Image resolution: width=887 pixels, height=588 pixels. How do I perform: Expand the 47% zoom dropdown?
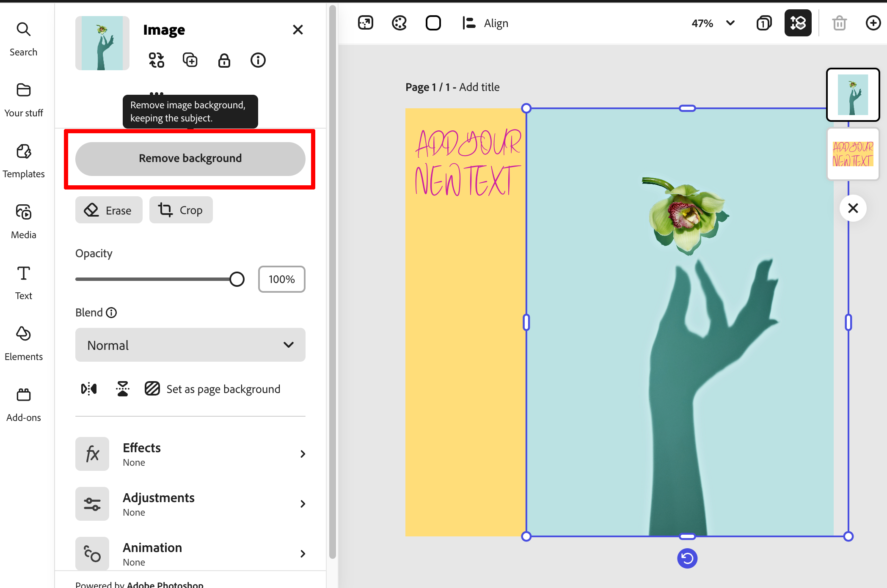pyautogui.click(x=730, y=23)
